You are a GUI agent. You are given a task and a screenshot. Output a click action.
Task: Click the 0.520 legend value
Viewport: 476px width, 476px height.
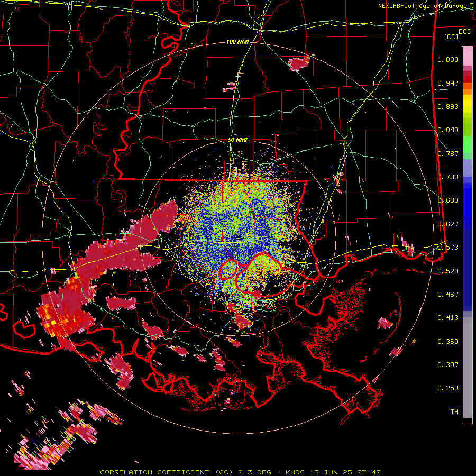pos(448,271)
